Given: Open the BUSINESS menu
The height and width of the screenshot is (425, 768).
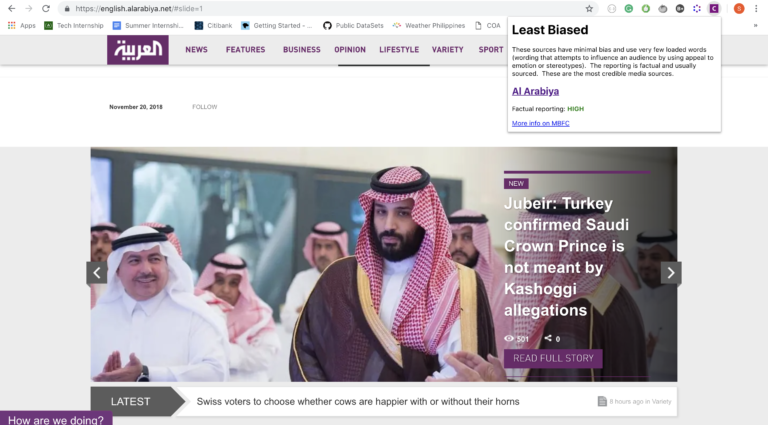Looking at the screenshot, I should [302, 49].
